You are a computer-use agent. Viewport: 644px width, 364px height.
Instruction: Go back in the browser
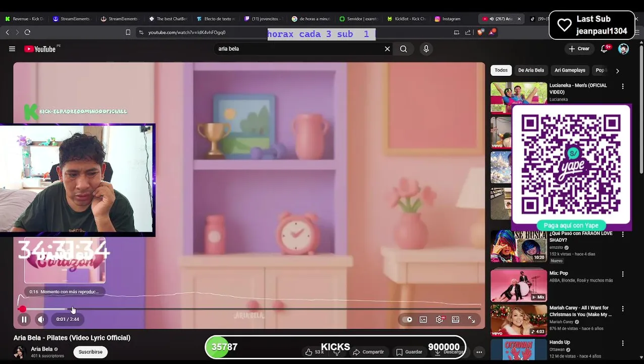(x=7, y=32)
